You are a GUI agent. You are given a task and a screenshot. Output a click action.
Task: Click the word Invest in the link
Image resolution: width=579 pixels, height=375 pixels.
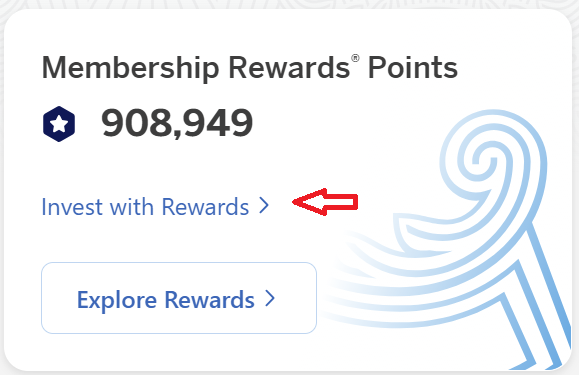tap(72, 207)
